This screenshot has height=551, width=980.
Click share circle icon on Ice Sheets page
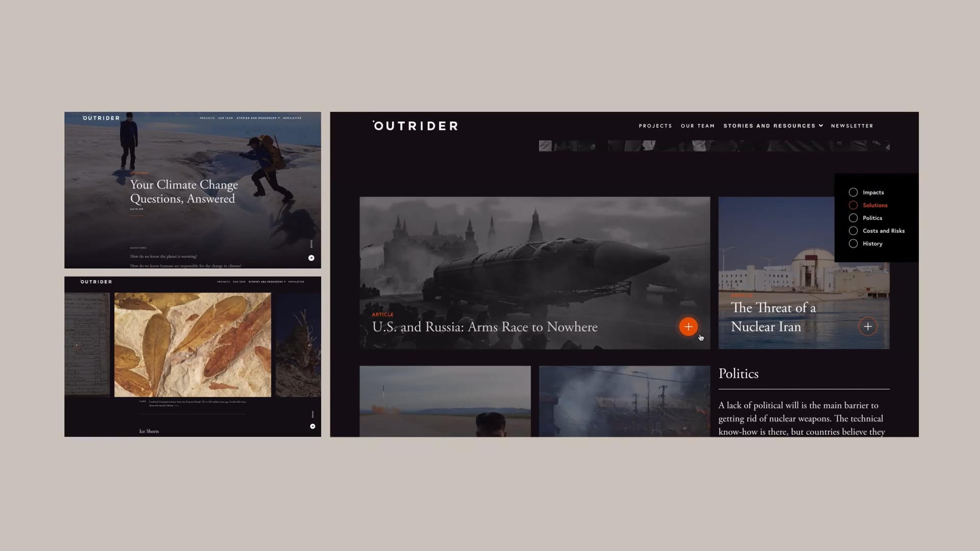tap(313, 426)
